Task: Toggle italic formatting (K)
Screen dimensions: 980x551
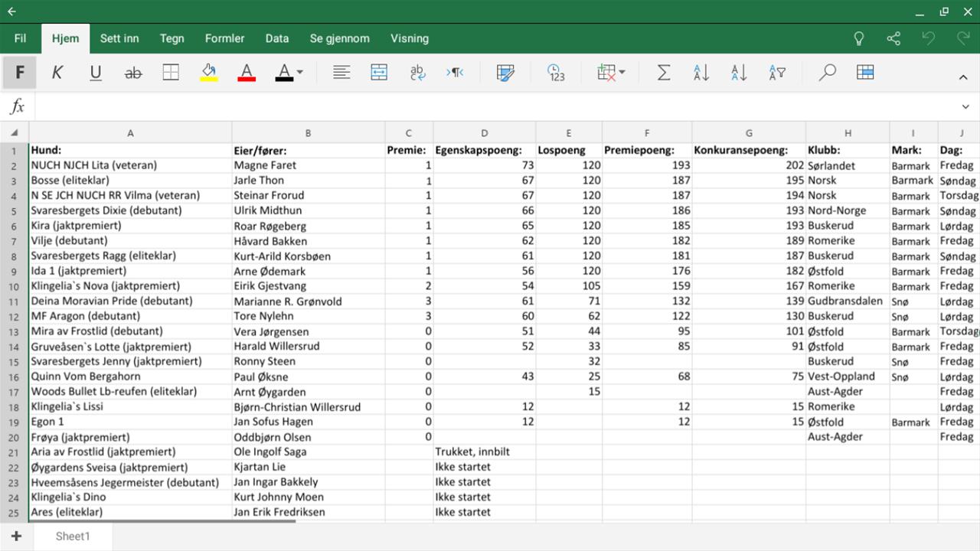Action: [x=57, y=73]
